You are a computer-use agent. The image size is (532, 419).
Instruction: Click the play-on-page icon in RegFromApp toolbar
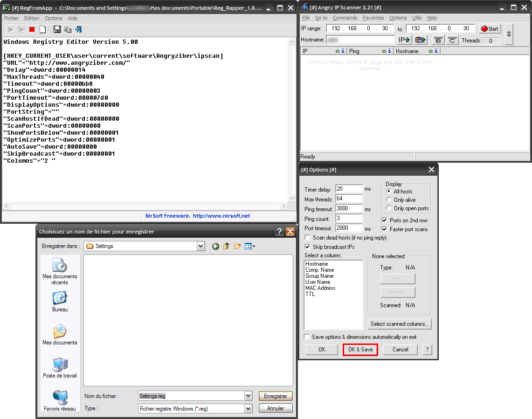(21, 30)
